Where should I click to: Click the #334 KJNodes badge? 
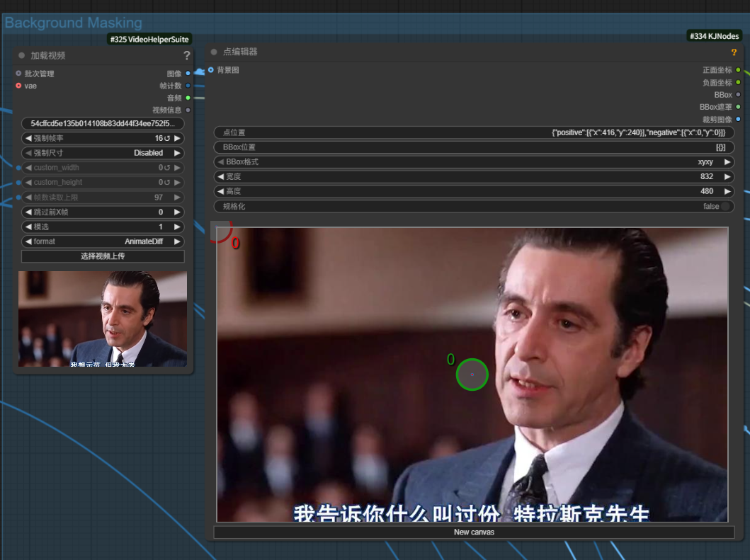click(x=714, y=36)
